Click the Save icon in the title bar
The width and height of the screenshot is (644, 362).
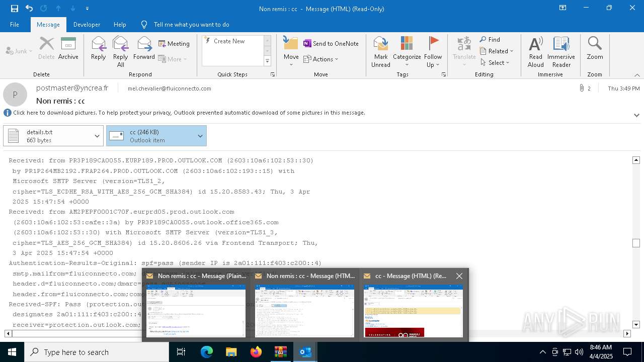[14, 9]
